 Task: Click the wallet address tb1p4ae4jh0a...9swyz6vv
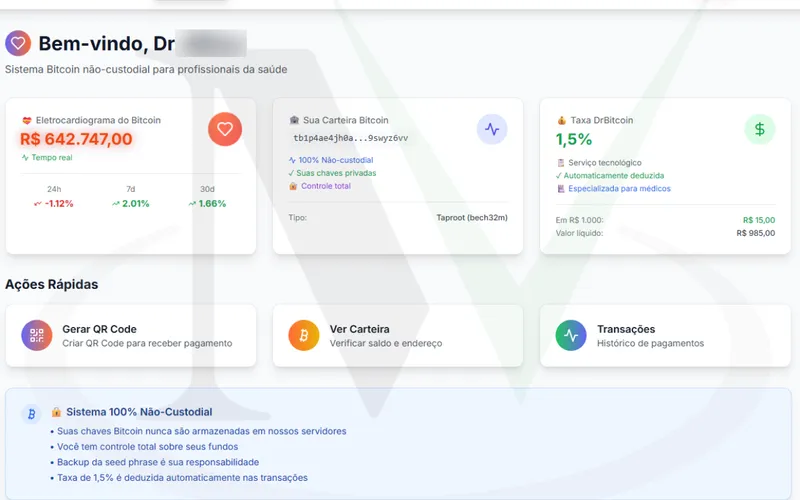point(351,138)
